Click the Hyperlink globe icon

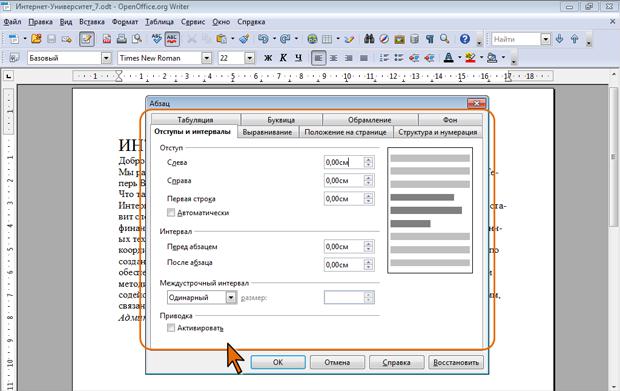[x=312, y=39]
